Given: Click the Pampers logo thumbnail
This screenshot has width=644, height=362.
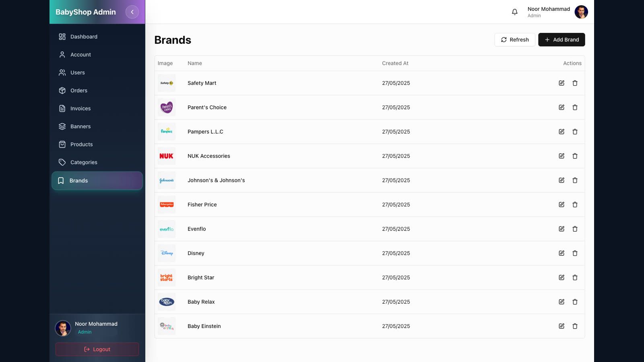Looking at the screenshot, I should pyautogui.click(x=167, y=132).
